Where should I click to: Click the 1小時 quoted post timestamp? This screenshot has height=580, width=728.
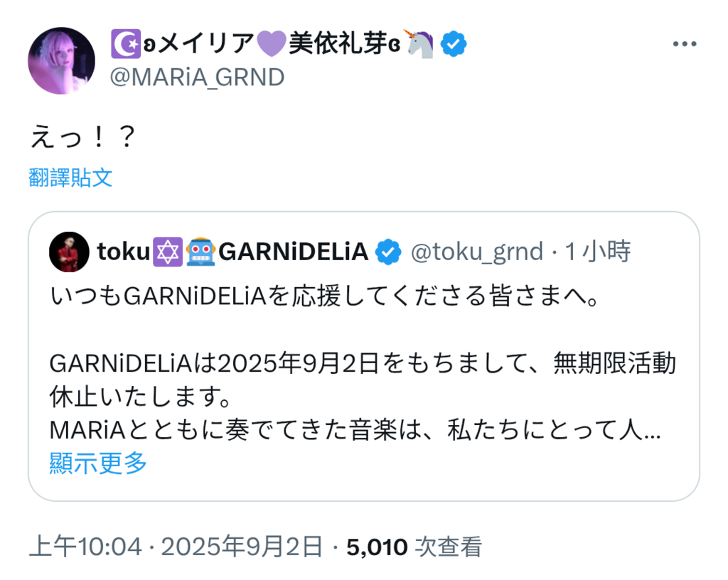[x=597, y=251]
